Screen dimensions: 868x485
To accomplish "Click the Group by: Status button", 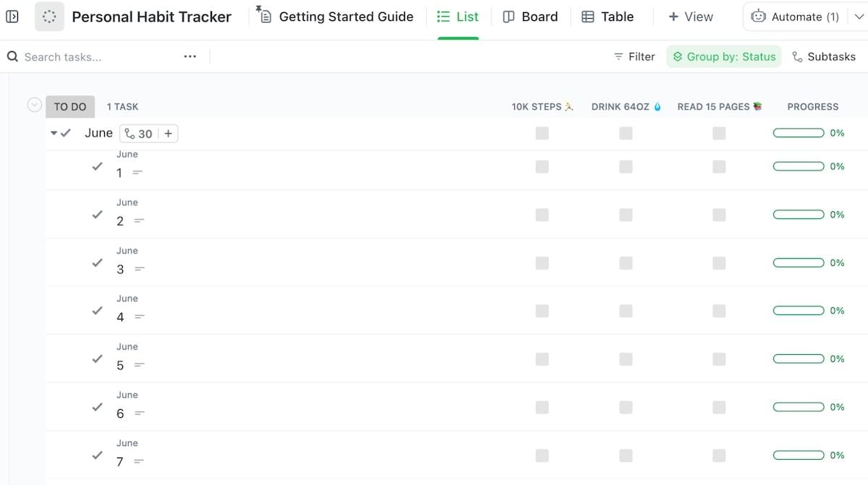I will click(724, 56).
